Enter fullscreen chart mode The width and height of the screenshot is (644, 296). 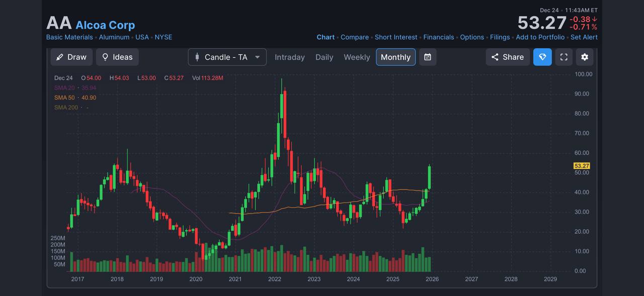coord(563,57)
